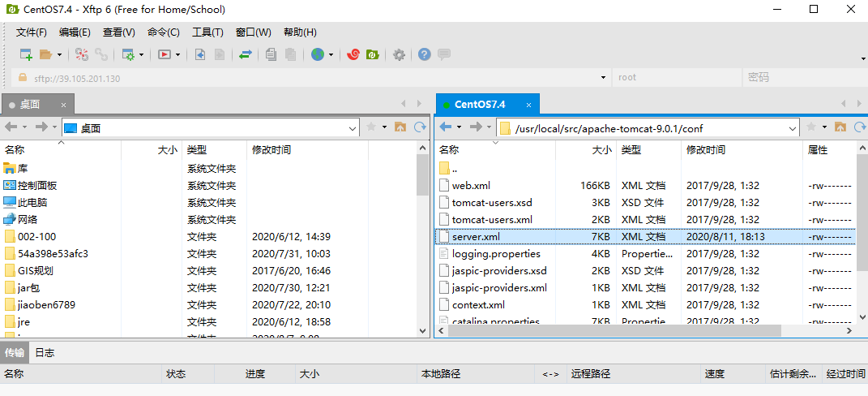Open Help with the blue question icon

pyautogui.click(x=425, y=54)
